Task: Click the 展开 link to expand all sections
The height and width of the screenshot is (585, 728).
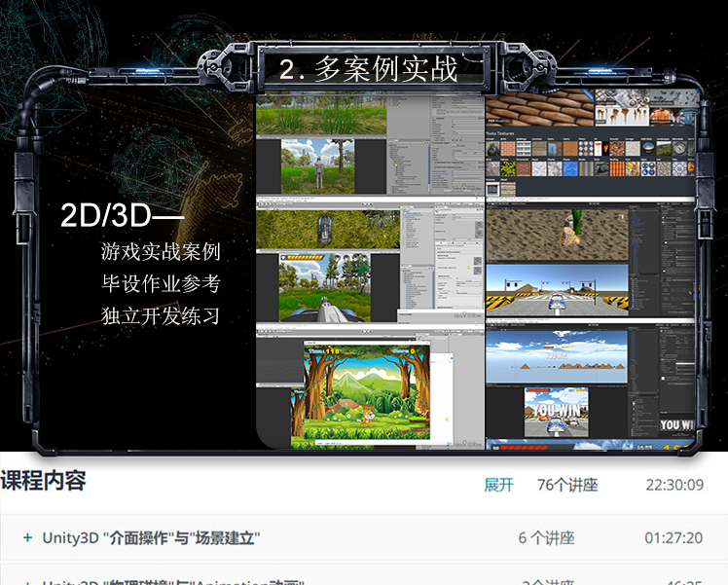Action: coord(498,485)
